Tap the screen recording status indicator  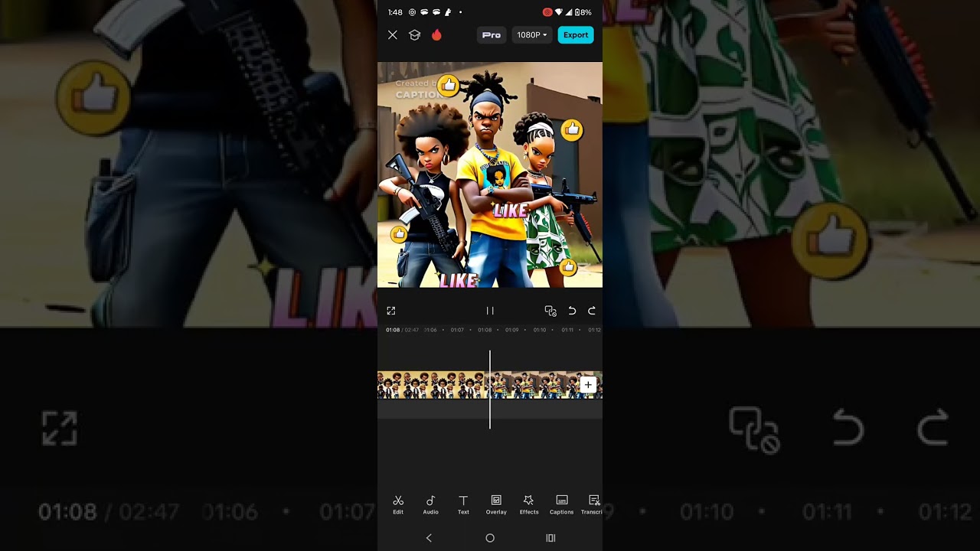pyautogui.click(x=547, y=12)
